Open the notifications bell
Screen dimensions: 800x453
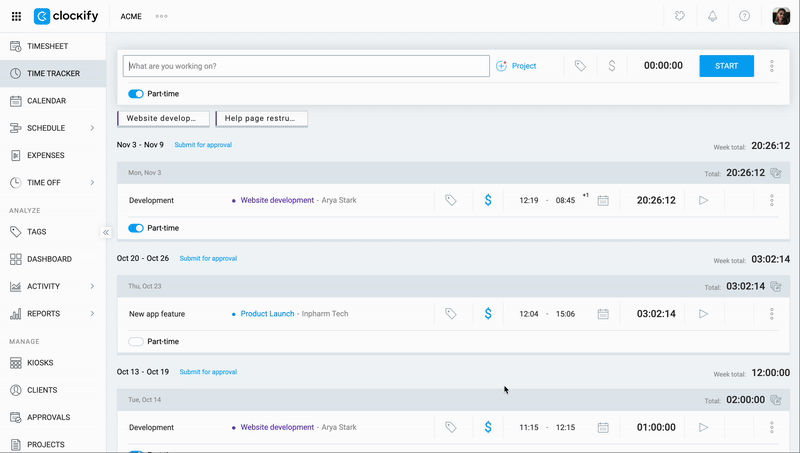point(713,16)
